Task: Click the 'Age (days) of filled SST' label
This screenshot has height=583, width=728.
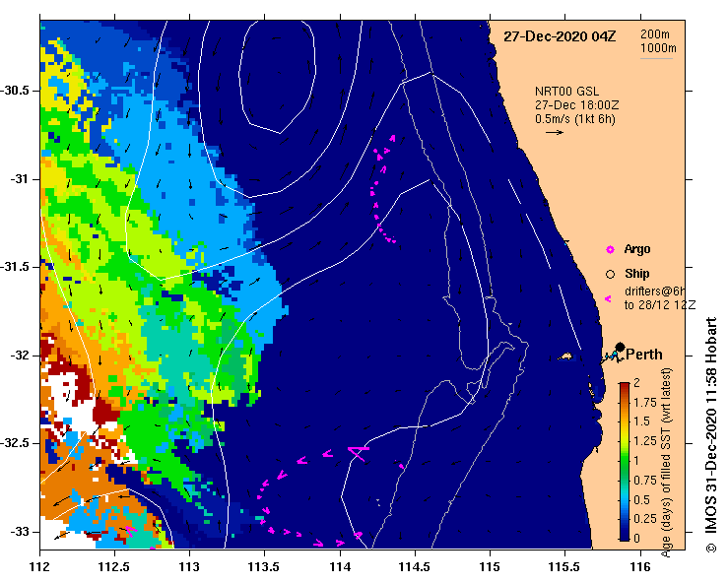Action: [666, 462]
